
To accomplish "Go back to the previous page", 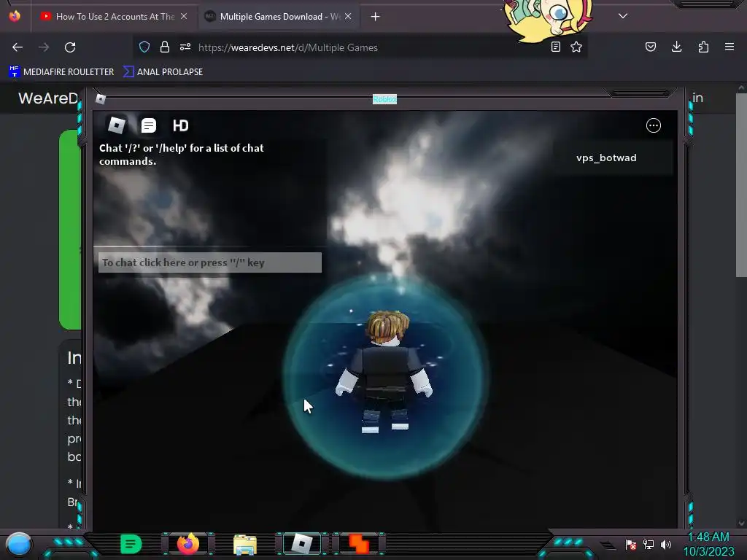I will (x=18, y=47).
